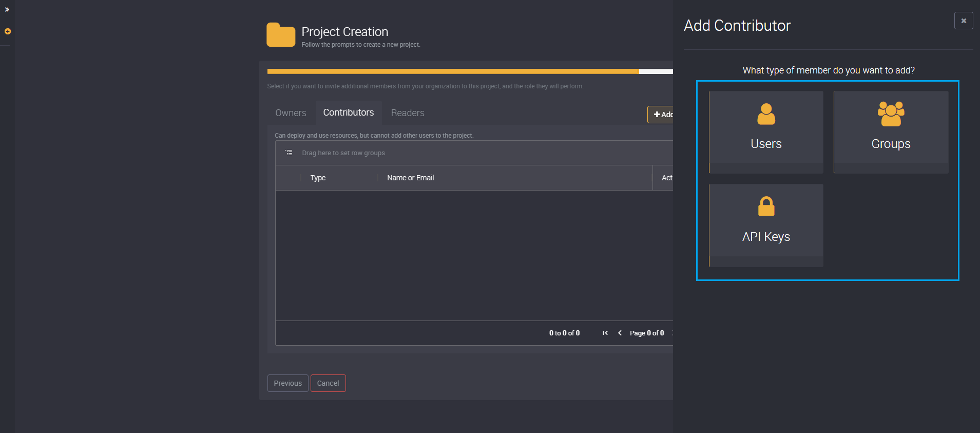Select the Users member type card

click(x=766, y=132)
